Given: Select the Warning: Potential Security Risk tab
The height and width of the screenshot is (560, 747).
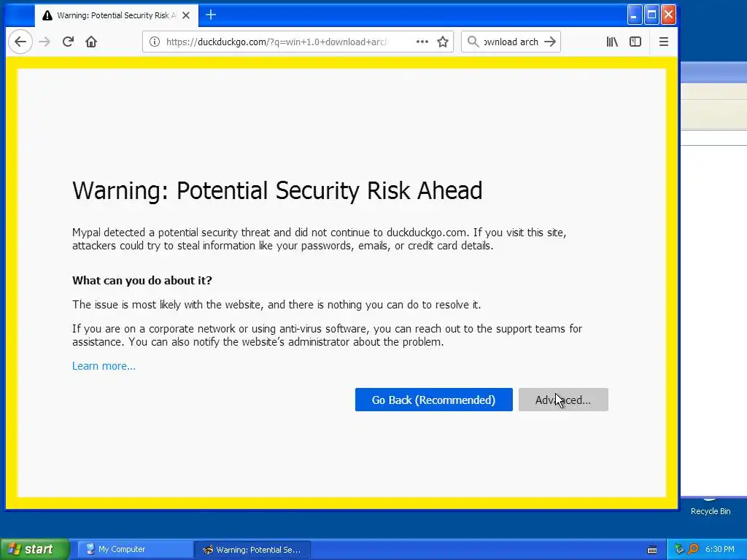Looking at the screenshot, I should click(x=116, y=15).
